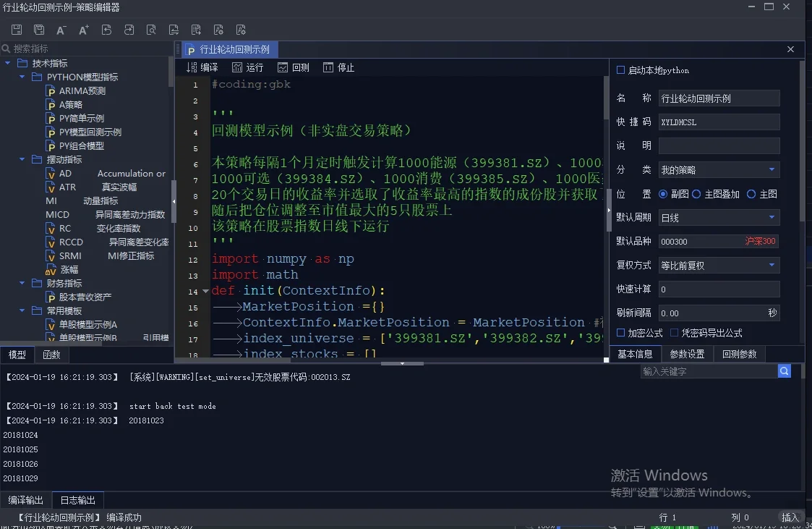Open the 单股模型示例A template
The image size is (812, 529).
82,324
